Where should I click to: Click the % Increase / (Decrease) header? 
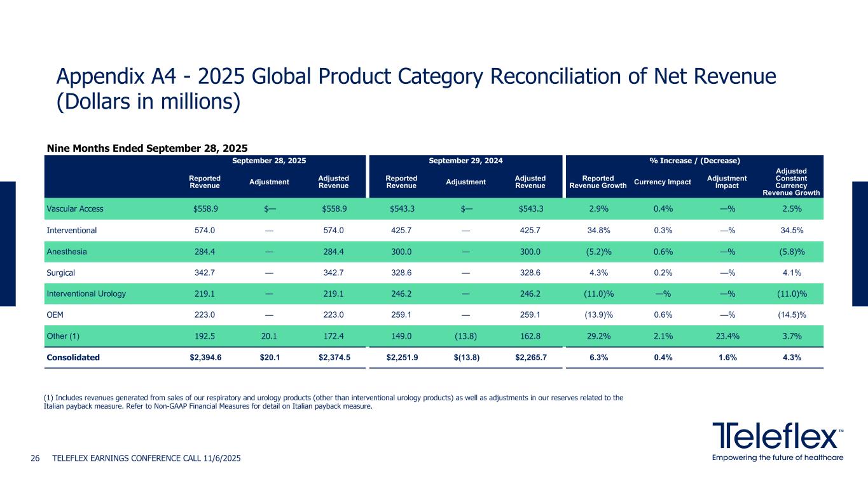694,161
